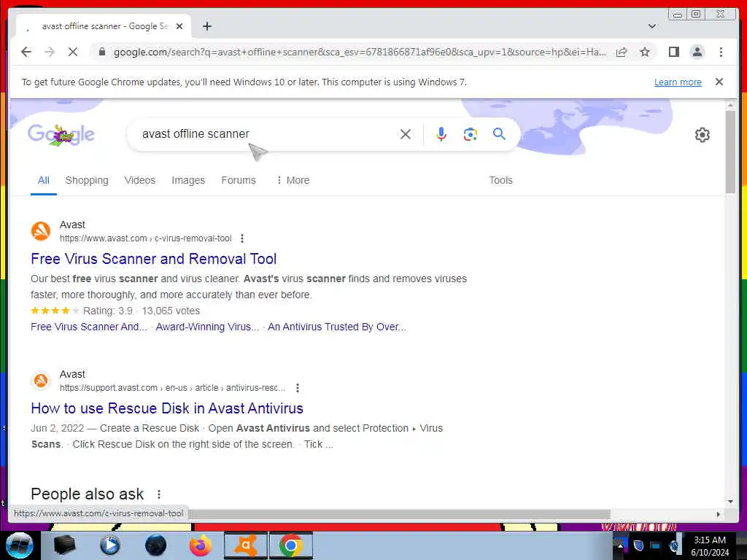Click Chrome icon in the taskbar
Screen dimensions: 747x560
(291, 545)
